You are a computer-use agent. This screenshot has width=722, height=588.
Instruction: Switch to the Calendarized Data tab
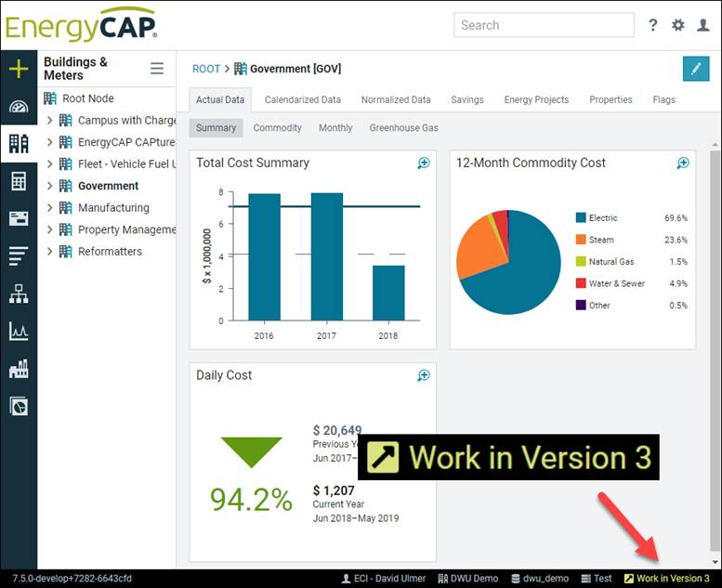(302, 99)
